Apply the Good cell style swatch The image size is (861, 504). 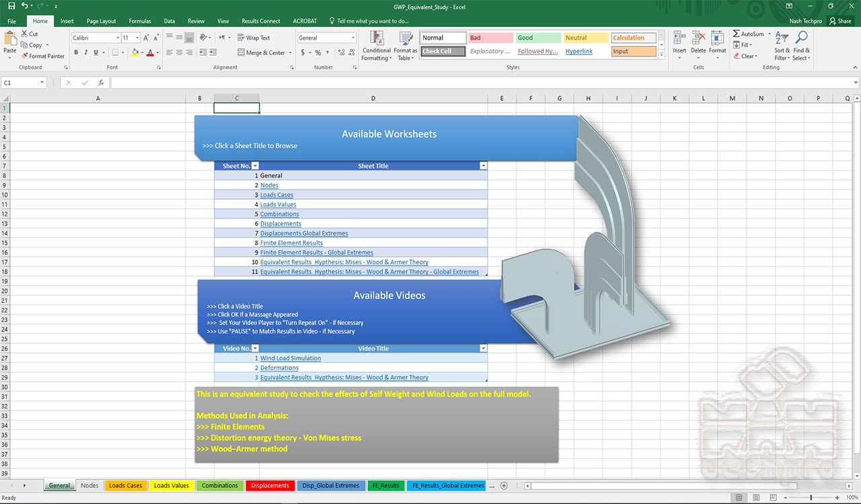click(x=538, y=38)
